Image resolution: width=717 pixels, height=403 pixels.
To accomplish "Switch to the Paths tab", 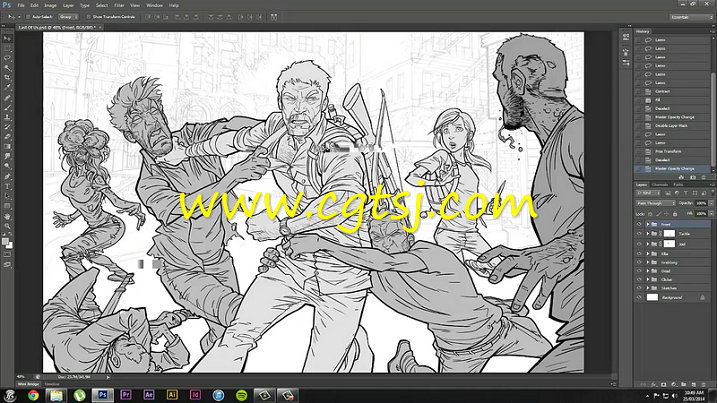I will coord(679,185).
